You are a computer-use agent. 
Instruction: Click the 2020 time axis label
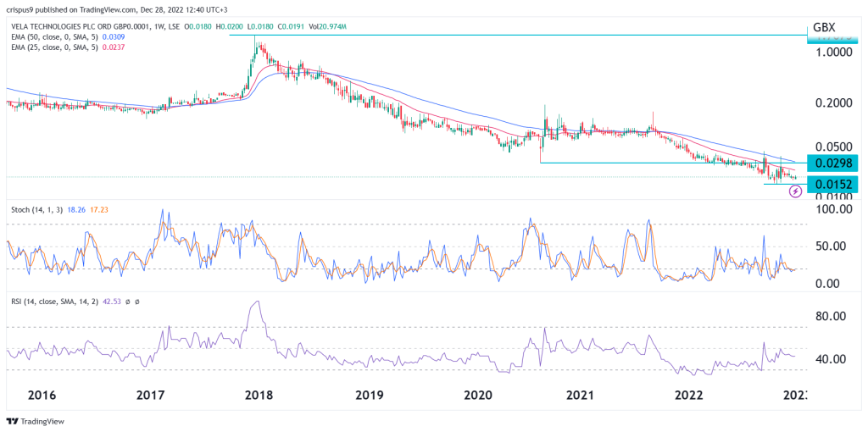coord(478,396)
